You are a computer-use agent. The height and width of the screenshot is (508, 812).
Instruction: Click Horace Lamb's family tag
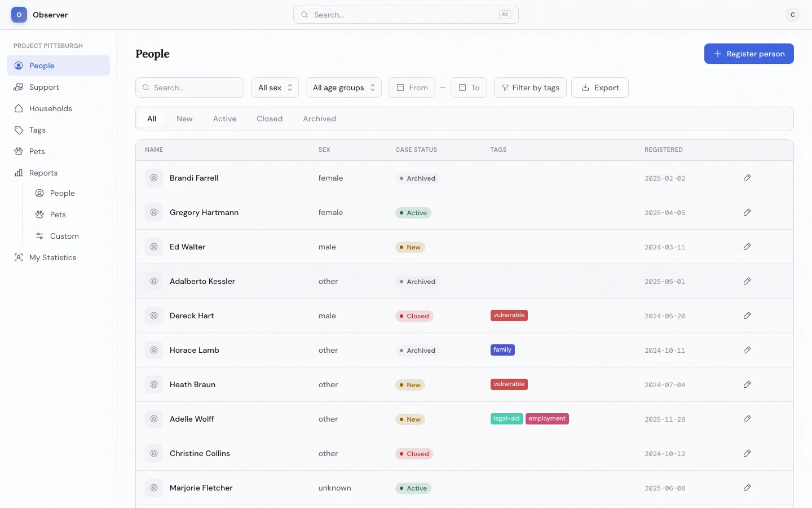coord(502,350)
